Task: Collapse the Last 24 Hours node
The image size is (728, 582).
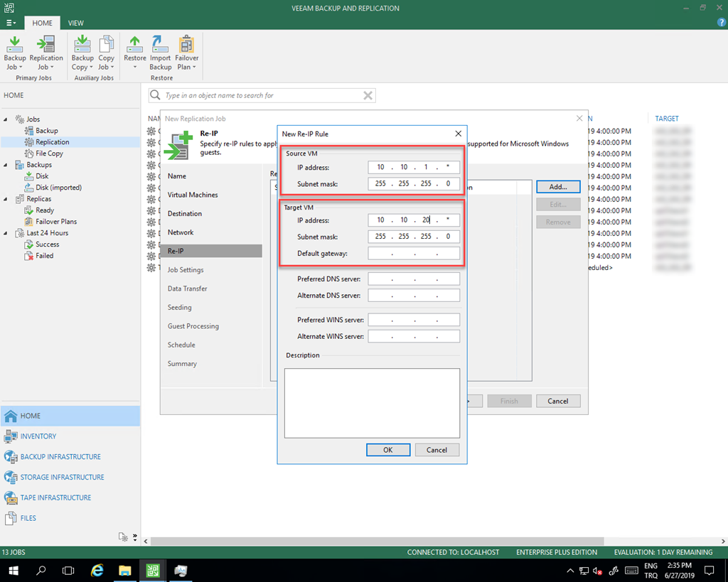Action: pos(6,233)
